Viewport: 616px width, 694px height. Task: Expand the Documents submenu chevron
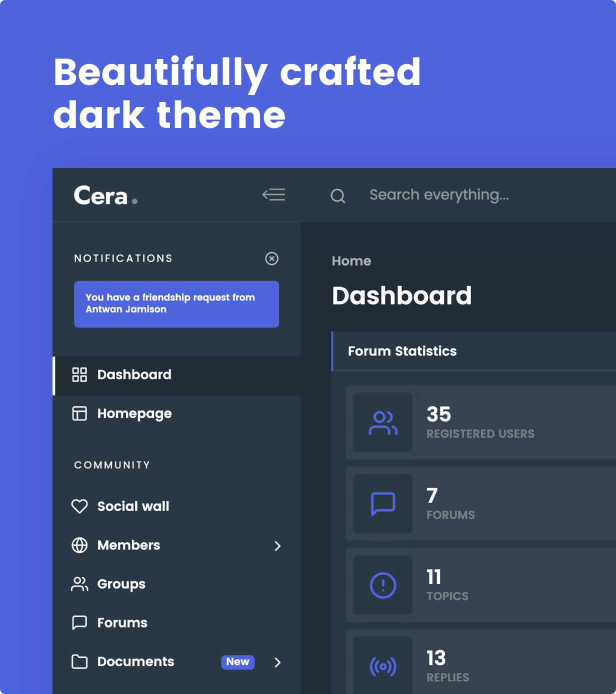tap(277, 662)
